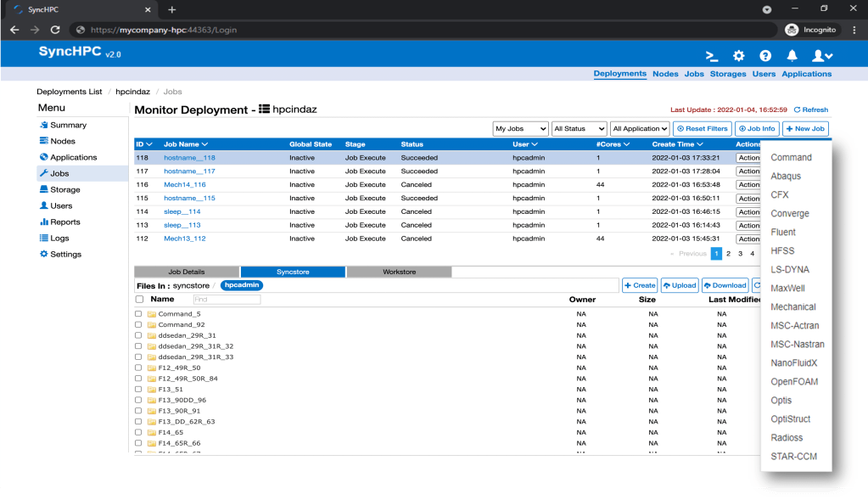This screenshot has width=868, height=500.
Task: Open the settings gear in header
Action: [x=739, y=56]
